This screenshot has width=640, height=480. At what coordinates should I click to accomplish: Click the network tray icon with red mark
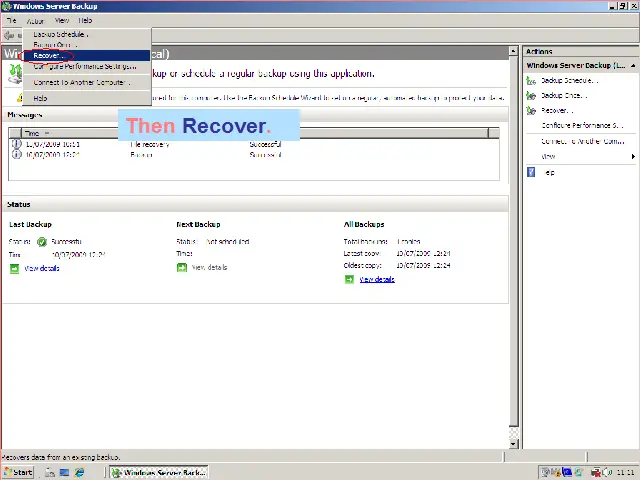(x=596, y=472)
